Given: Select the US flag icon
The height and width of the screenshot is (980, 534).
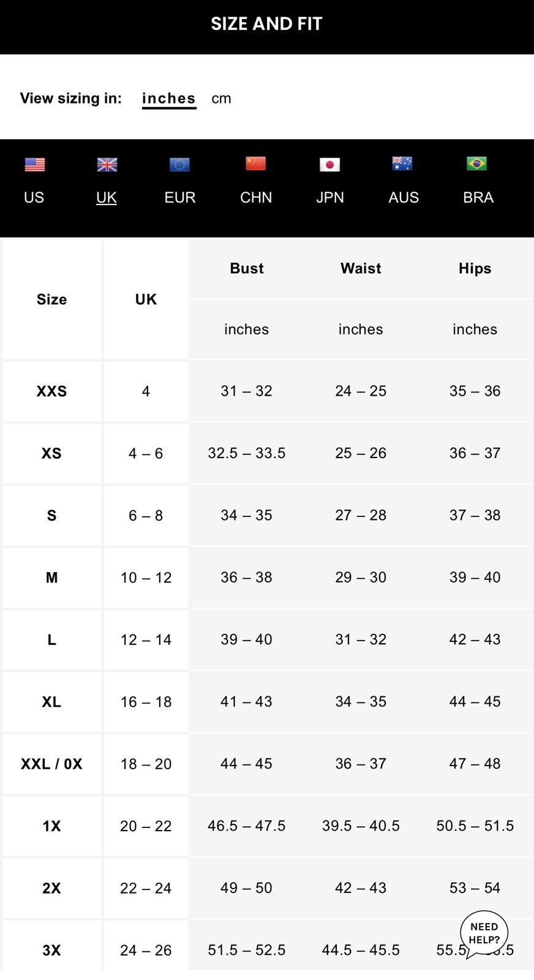Looking at the screenshot, I should (35, 165).
